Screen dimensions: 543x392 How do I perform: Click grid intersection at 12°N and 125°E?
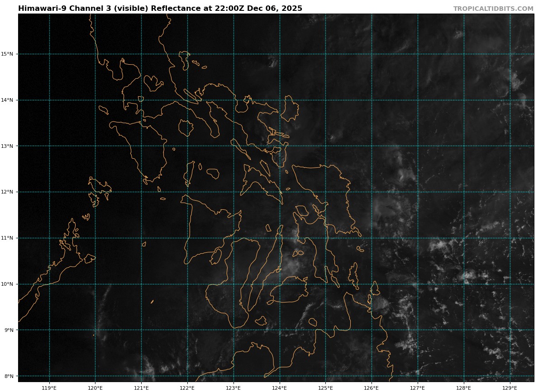click(x=325, y=192)
